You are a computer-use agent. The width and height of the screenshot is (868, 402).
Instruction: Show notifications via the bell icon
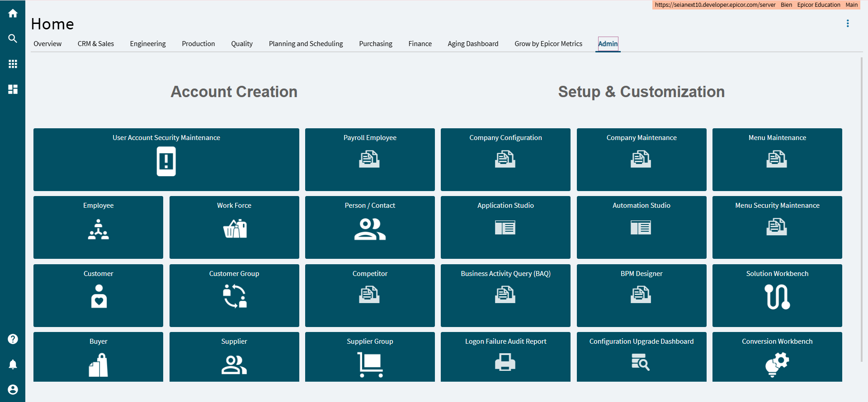tap(13, 365)
